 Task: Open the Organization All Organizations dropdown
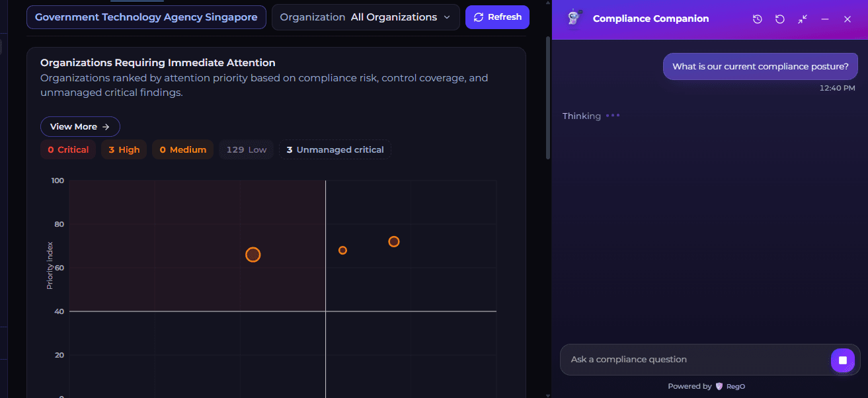(366, 17)
